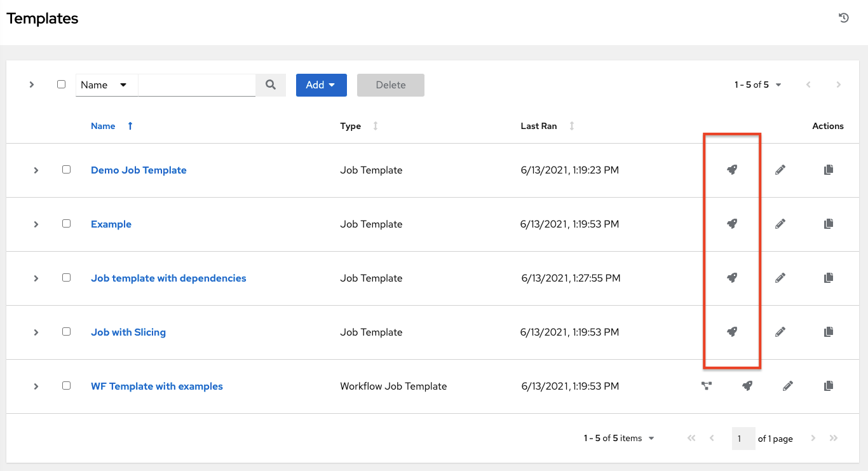The height and width of the screenshot is (471, 868).
Task: Open the activity stream history icon
Action: (843, 17)
